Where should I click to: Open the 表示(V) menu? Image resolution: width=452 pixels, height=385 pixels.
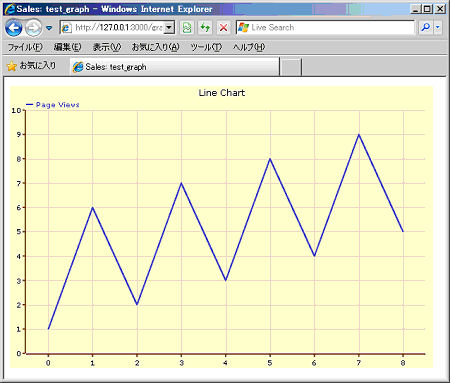coord(107,47)
